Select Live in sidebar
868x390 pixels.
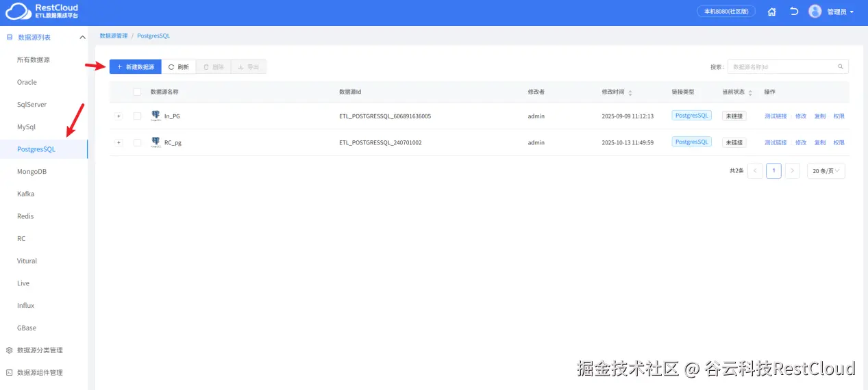pyautogui.click(x=23, y=283)
